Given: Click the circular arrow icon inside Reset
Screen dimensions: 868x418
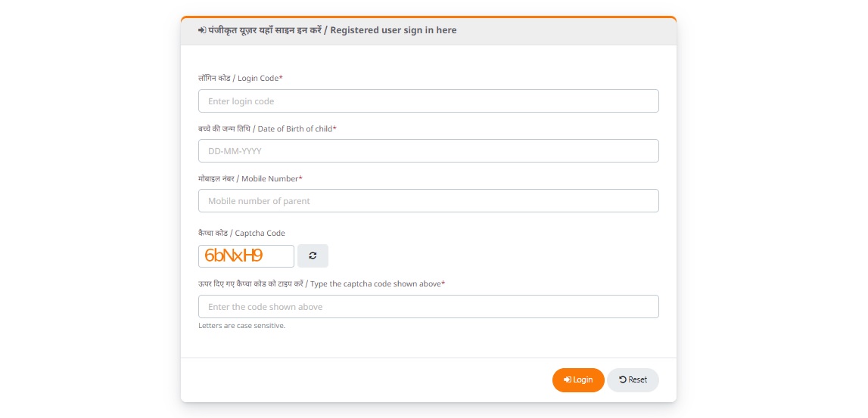Looking at the screenshot, I should click(x=622, y=379).
